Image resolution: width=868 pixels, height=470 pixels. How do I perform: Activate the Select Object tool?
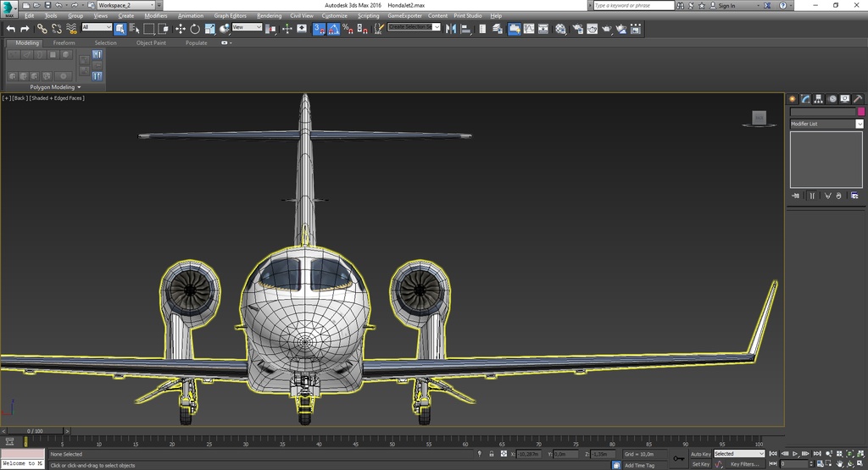click(120, 29)
